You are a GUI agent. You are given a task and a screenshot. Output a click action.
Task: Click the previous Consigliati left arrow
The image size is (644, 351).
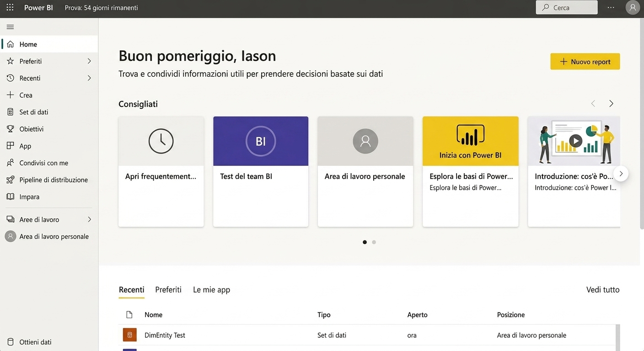point(593,104)
